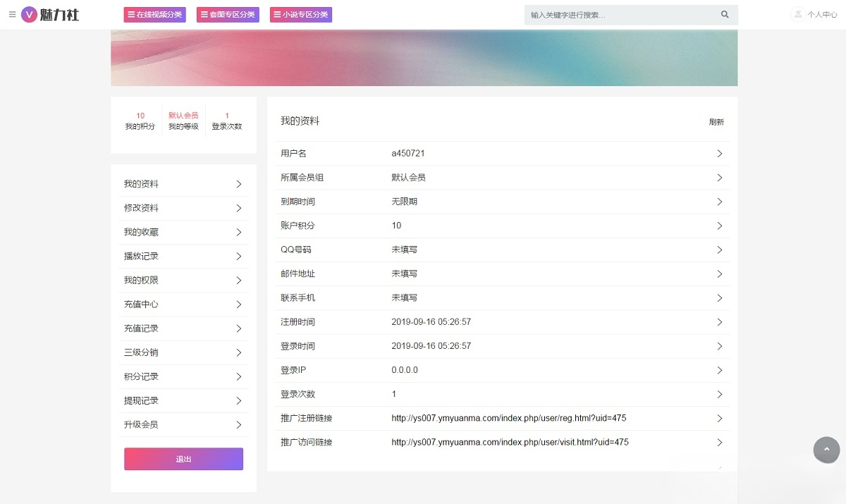This screenshot has width=846, height=504.
Task: Click the search magnifier icon
Action: tap(725, 14)
